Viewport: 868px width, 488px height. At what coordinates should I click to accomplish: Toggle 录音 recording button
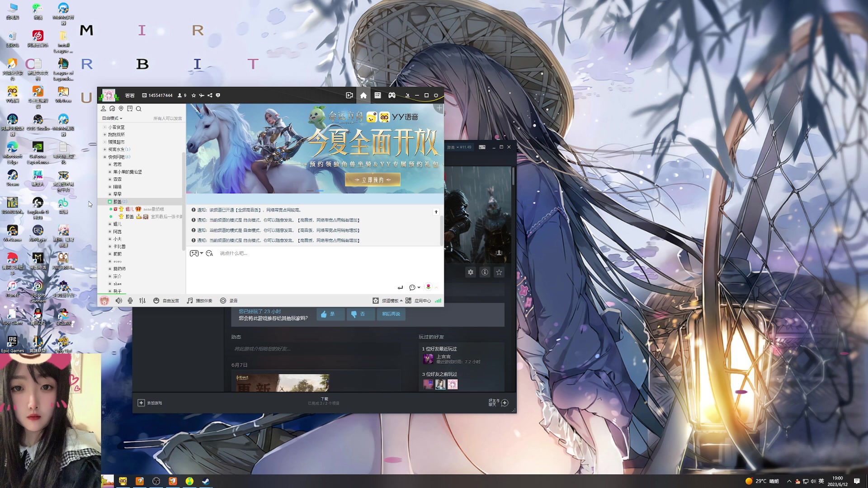tap(229, 300)
